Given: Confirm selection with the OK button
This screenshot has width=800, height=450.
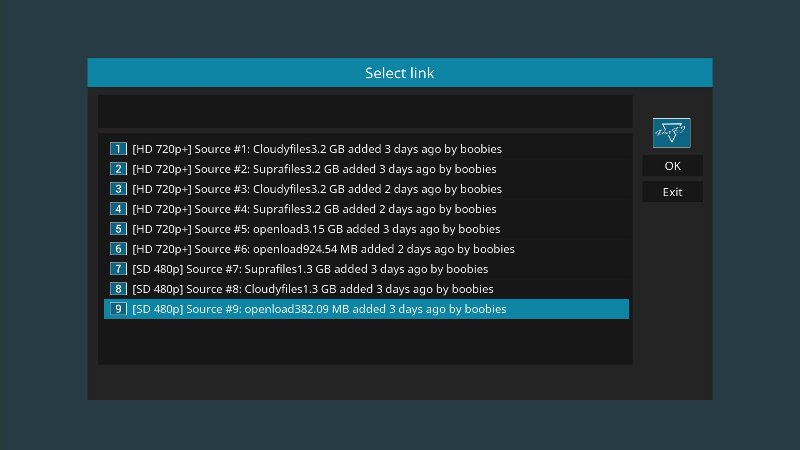Looking at the screenshot, I should (672, 166).
